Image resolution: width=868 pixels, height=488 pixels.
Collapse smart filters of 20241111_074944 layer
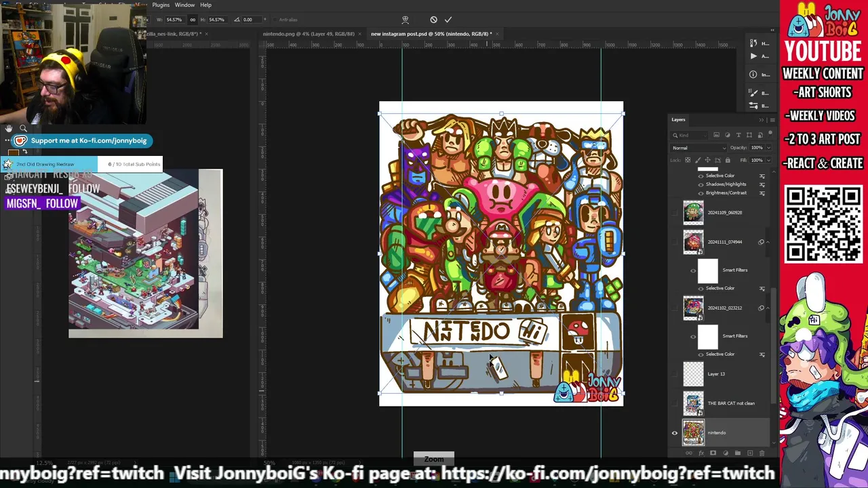[768, 242]
